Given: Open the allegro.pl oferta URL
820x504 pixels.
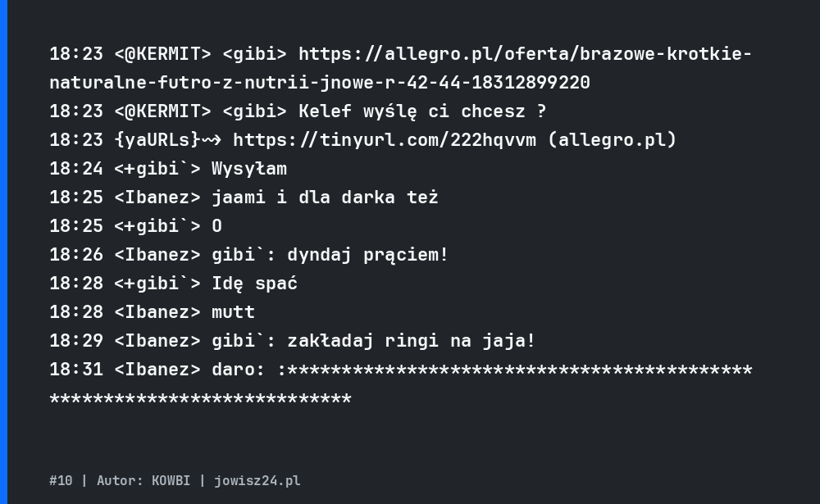Looking at the screenshot, I should 525,54.
